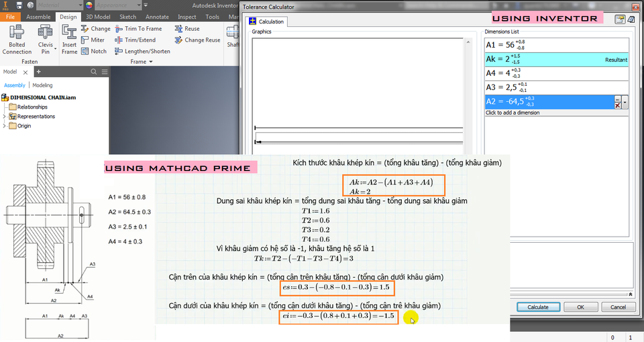Switch to the 3D Model ribbon tab
644x342 pixels.
[99, 17]
